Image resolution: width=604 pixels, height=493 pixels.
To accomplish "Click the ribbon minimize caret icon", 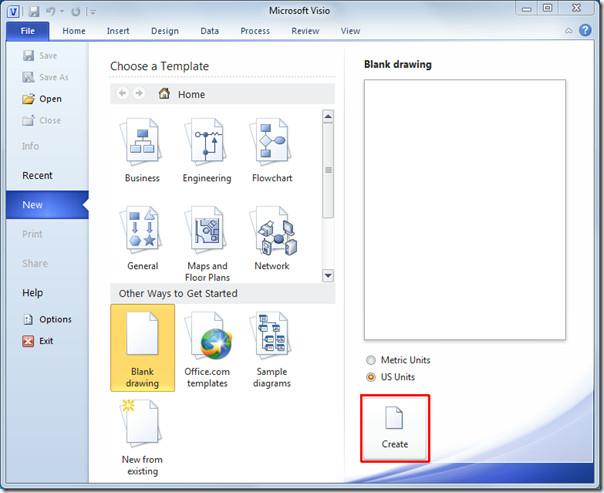I will tap(569, 30).
